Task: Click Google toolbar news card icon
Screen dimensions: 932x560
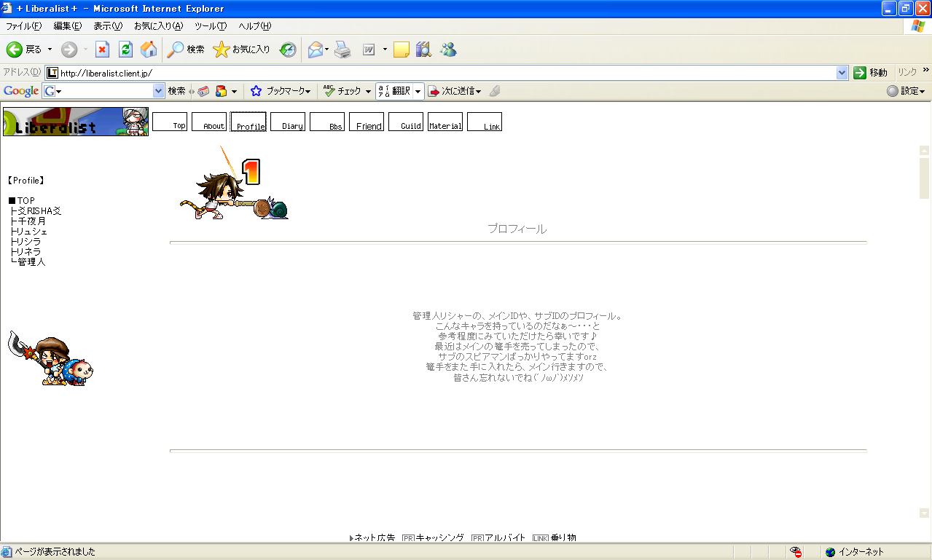Action: click(x=203, y=91)
